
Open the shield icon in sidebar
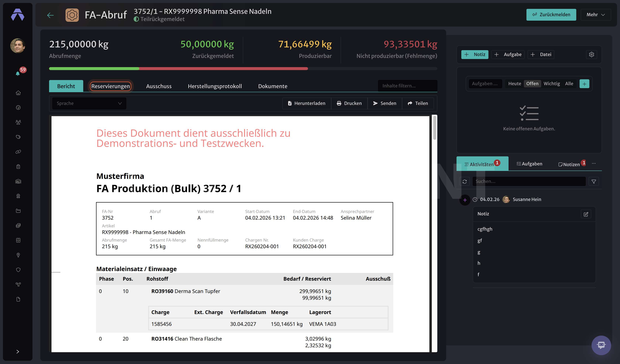tap(18, 270)
